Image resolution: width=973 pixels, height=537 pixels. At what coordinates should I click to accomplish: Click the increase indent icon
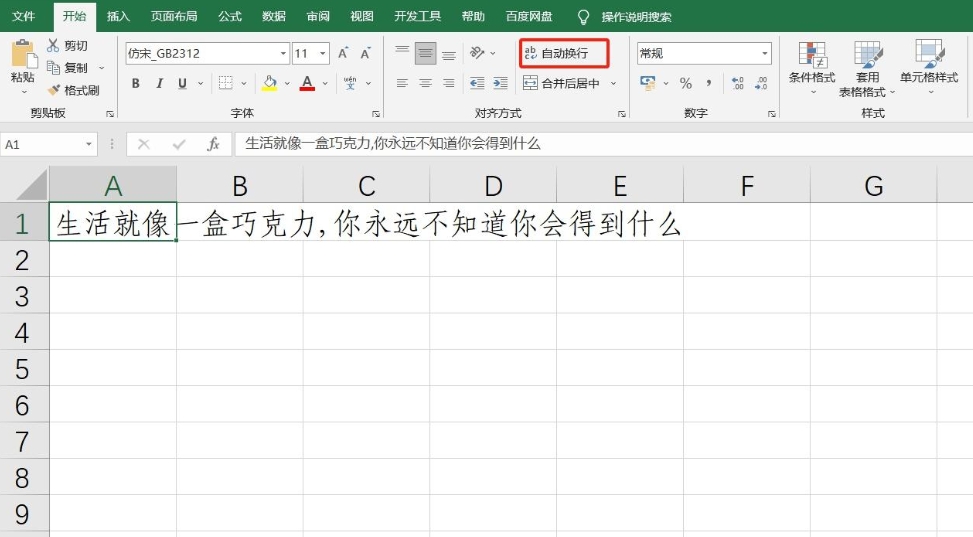500,84
